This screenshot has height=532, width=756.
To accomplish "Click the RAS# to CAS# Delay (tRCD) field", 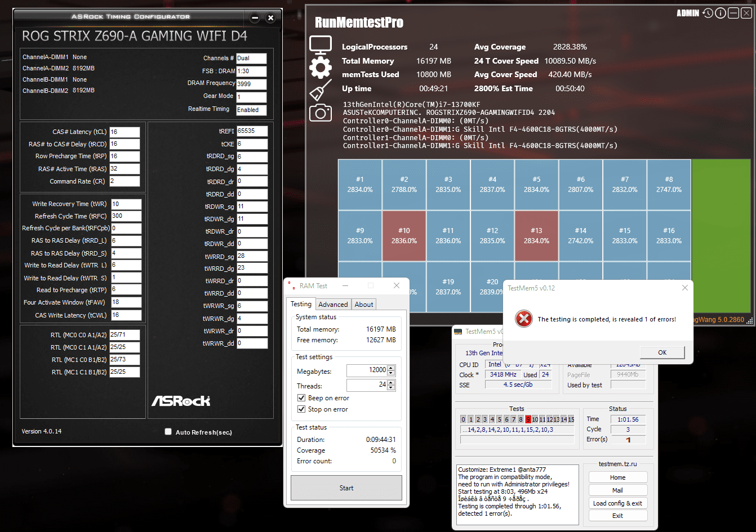I will click(124, 144).
